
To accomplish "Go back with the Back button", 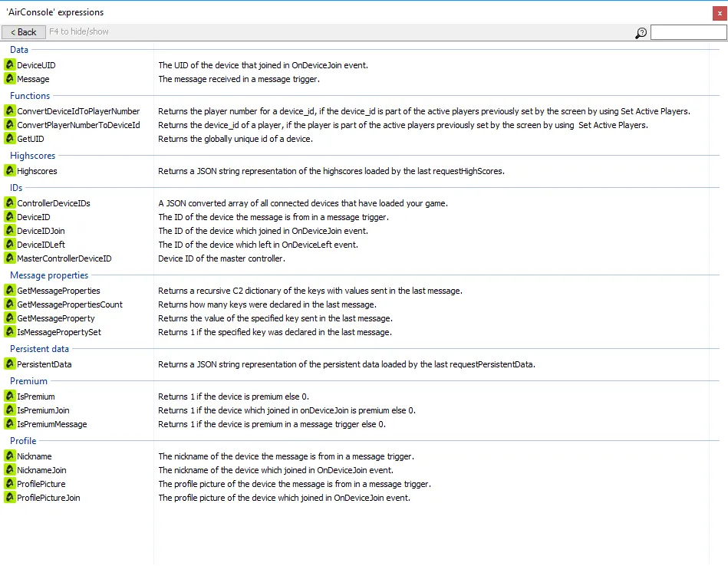I will pyautogui.click(x=23, y=32).
